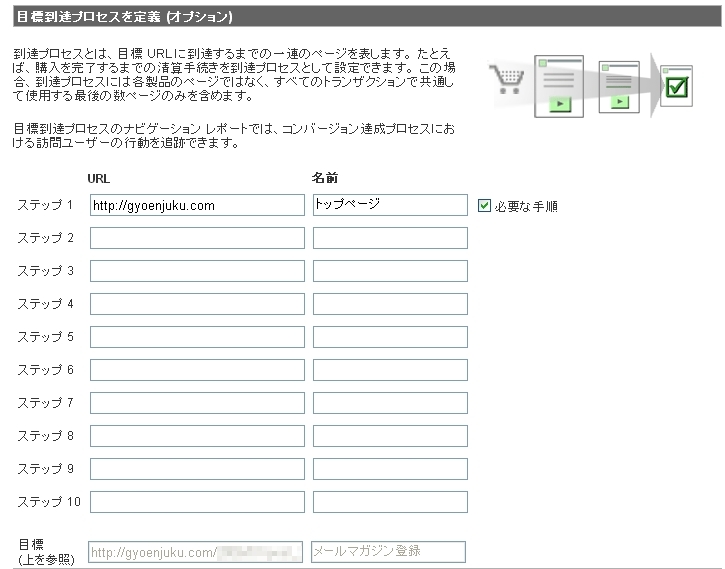This screenshot has width=725, height=569.
Task: Click the ステップ 6 name input
Action: click(390, 370)
